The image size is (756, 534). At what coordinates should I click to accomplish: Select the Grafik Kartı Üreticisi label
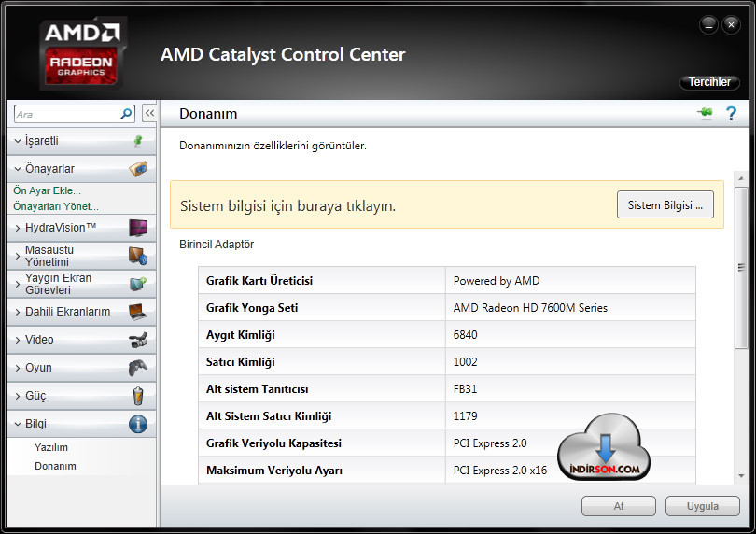point(259,281)
